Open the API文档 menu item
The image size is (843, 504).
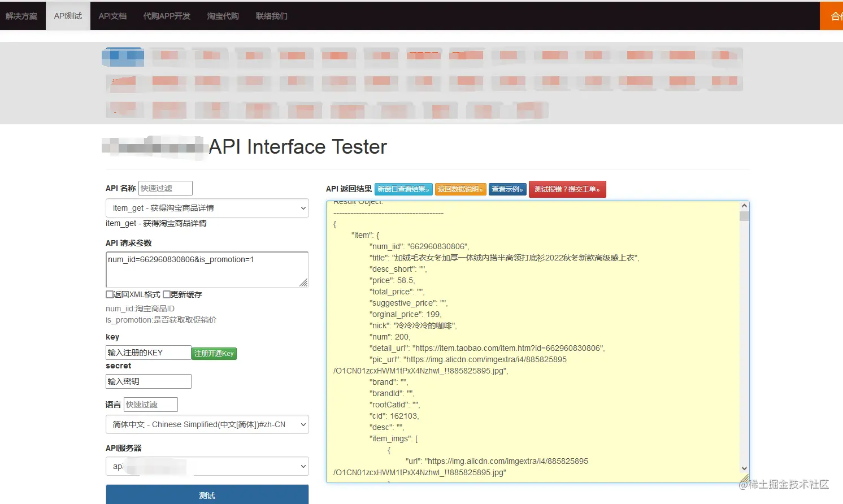click(112, 16)
